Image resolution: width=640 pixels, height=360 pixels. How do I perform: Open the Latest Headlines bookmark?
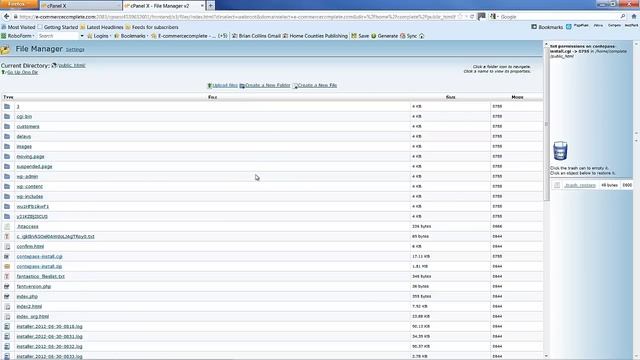pos(102,27)
